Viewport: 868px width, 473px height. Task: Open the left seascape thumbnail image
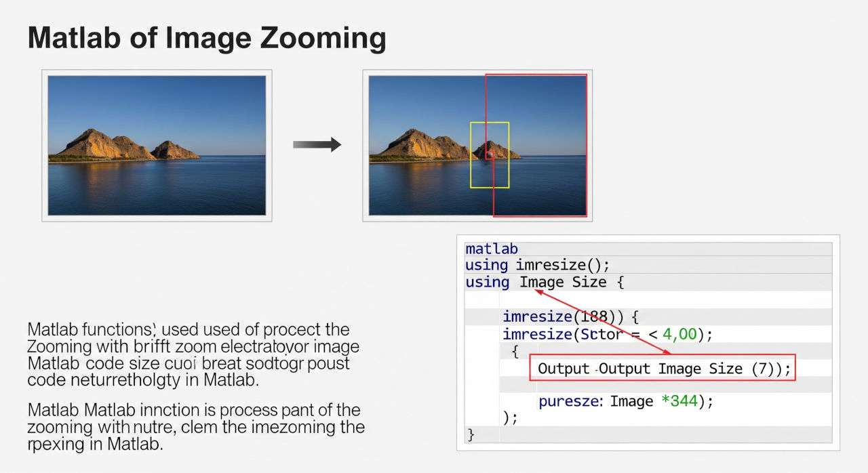coord(157,144)
